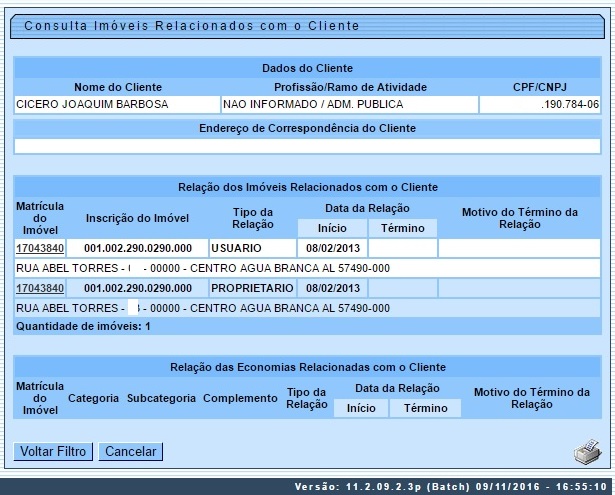Click the Cancelar button

point(131,451)
